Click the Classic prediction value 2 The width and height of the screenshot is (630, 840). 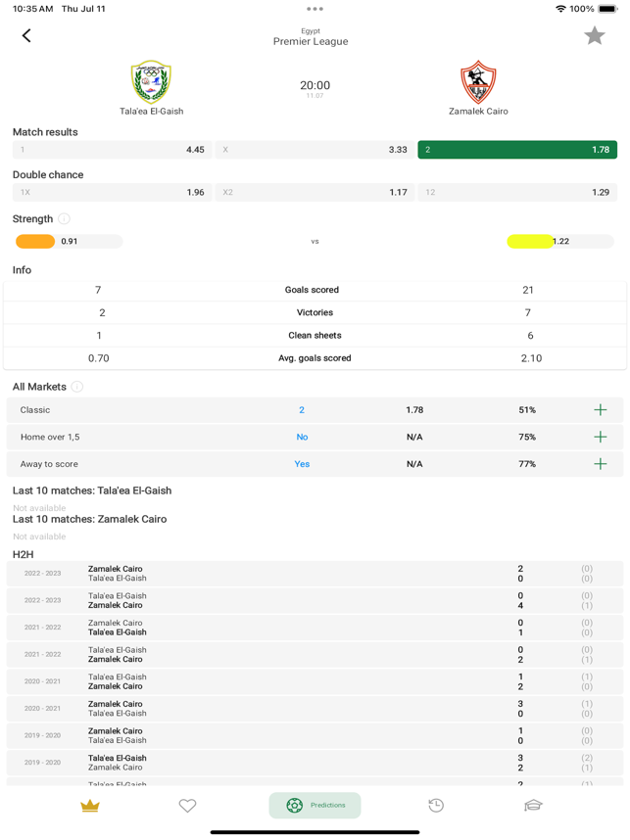(302, 410)
